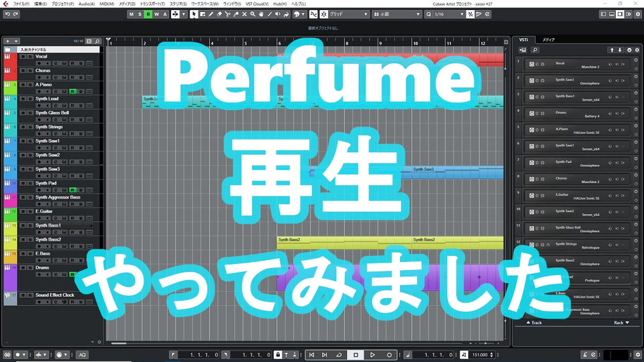Click the AQ auto quantize button
Viewport: 644px width, 362px height.
pos(82,355)
